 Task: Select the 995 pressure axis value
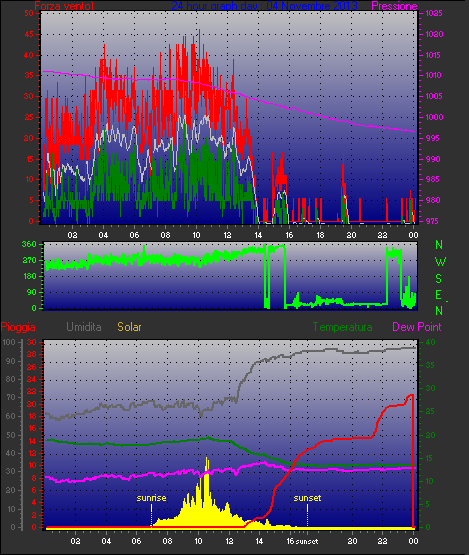click(433, 138)
